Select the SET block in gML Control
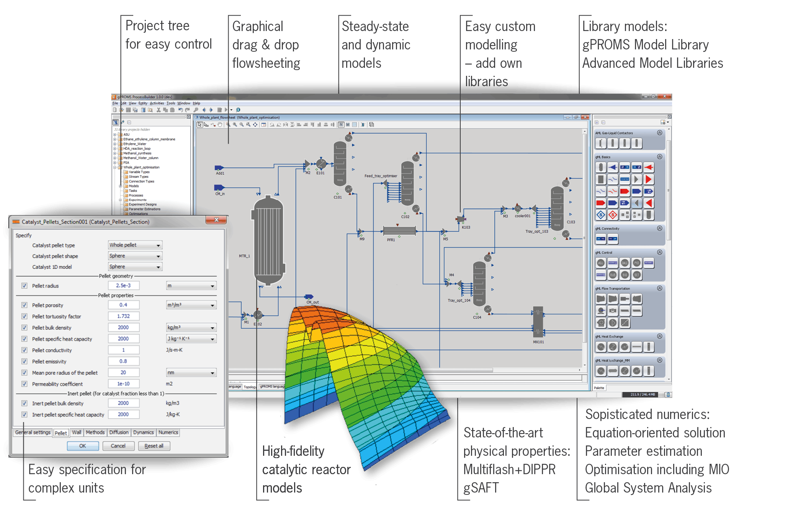The image size is (798, 532). pyautogui.click(x=636, y=275)
